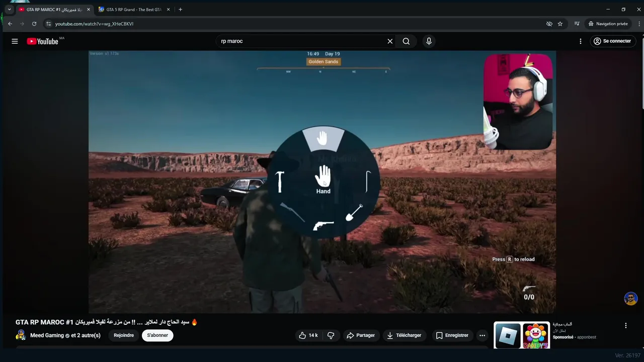Click the Télécharger download button
Image resolution: width=644 pixels, height=362 pixels.
tap(405, 335)
